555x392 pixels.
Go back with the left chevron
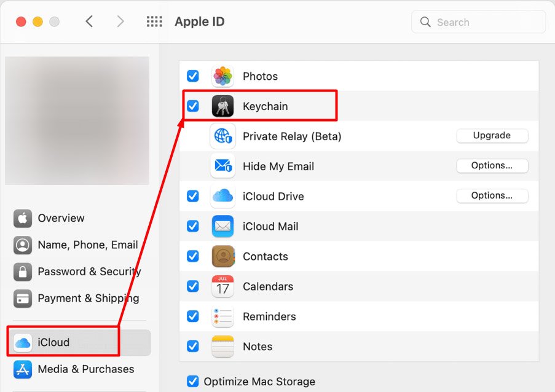pyautogui.click(x=90, y=22)
